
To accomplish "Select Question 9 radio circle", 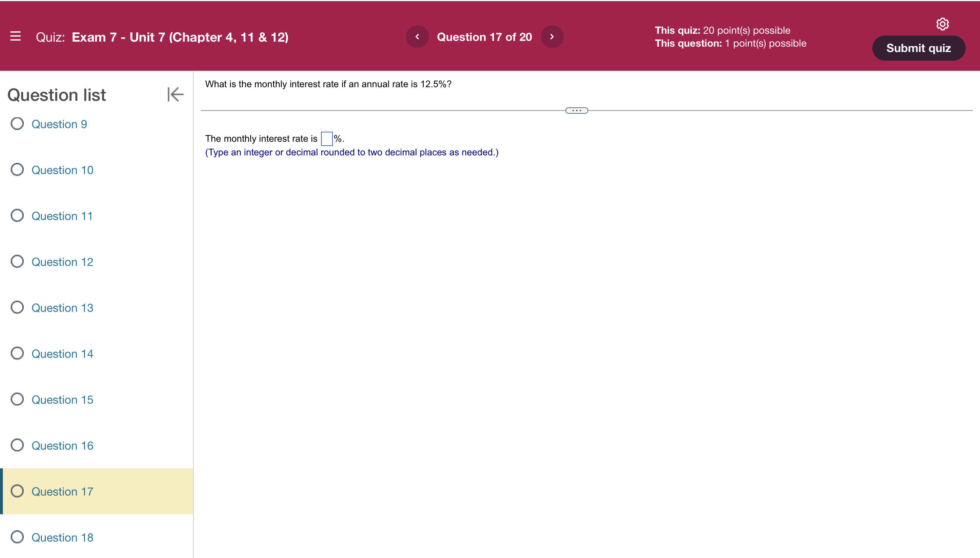I will (17, 124).
